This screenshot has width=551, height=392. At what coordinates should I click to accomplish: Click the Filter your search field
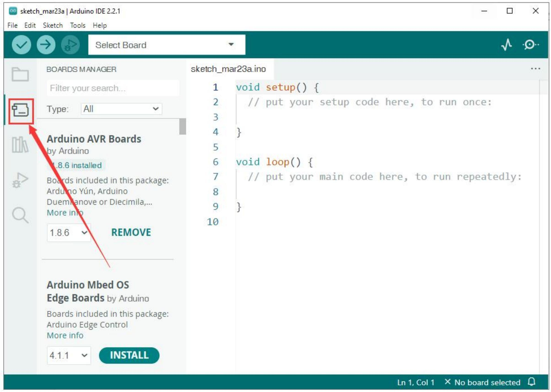tap(113, 88)
